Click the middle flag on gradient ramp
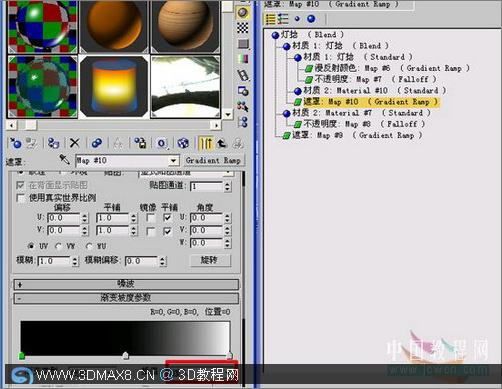Image resolution: width=502 pixels, height=389 pixels. (125, 355)
